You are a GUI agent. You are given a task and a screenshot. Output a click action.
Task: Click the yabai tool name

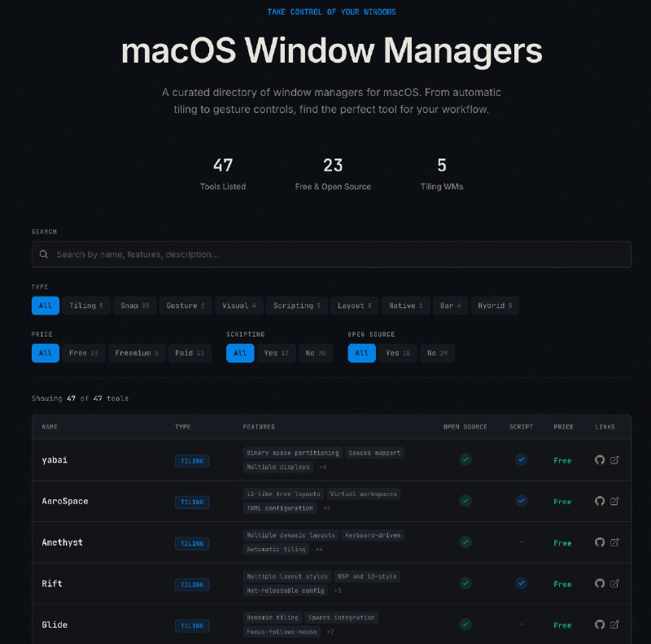(55, 459)
